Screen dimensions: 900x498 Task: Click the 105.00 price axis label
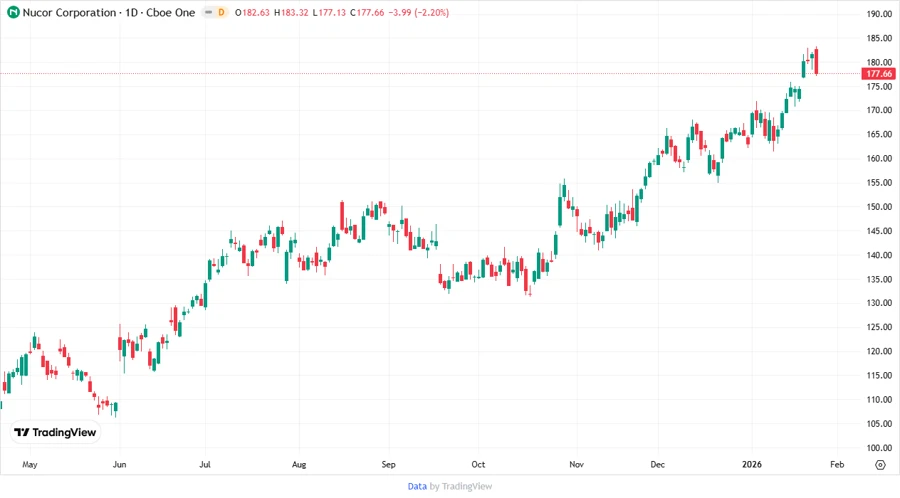(x=879, y=423)
